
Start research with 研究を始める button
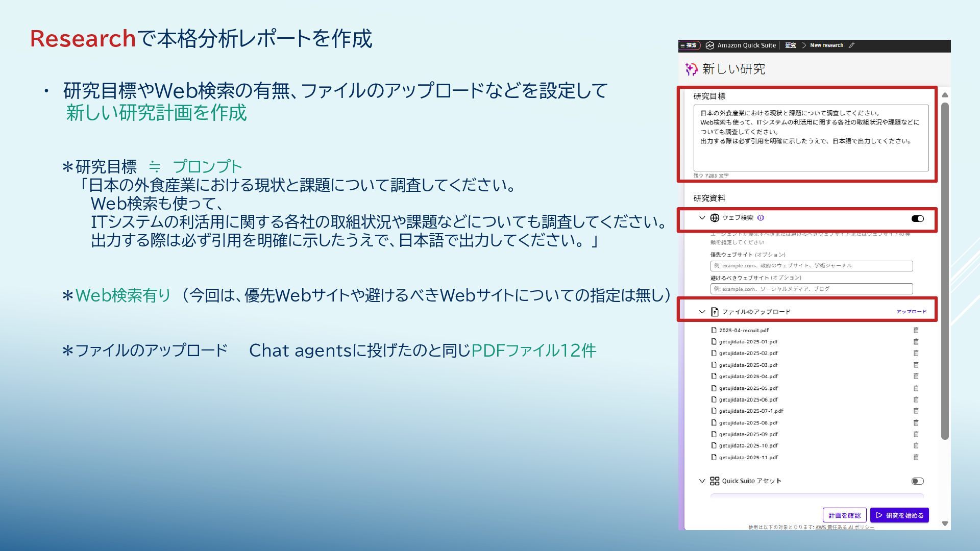point(899,515)
